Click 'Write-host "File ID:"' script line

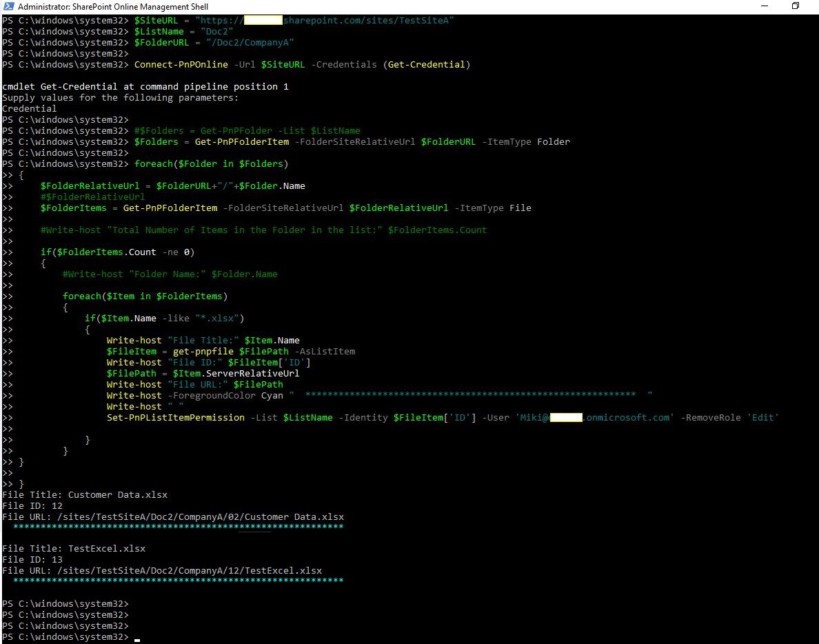208,363
